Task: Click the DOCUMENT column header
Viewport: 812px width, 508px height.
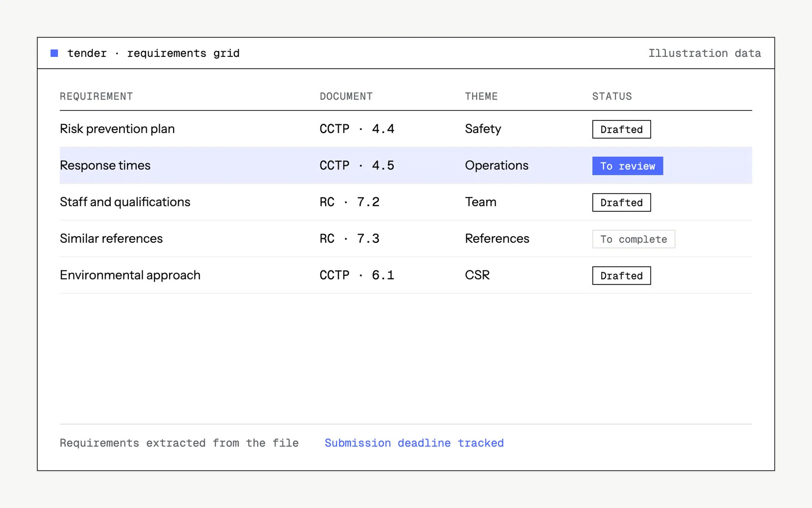Action: click(x=346, y=97)
